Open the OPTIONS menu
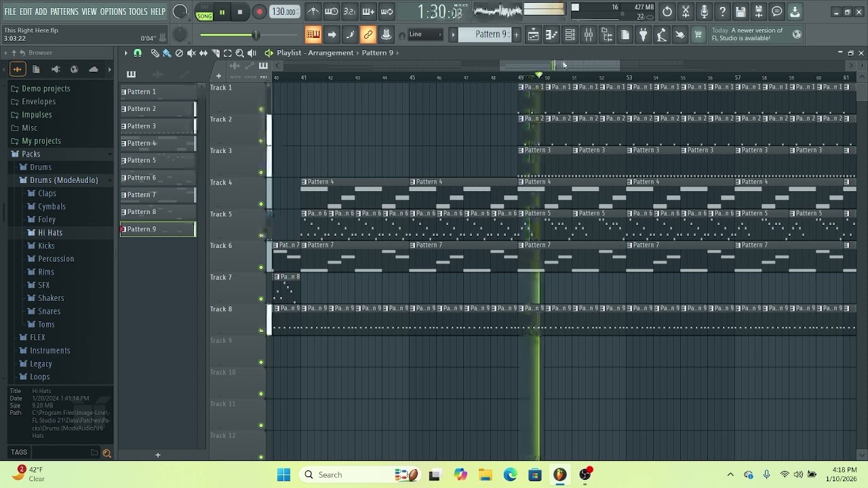 113,12
